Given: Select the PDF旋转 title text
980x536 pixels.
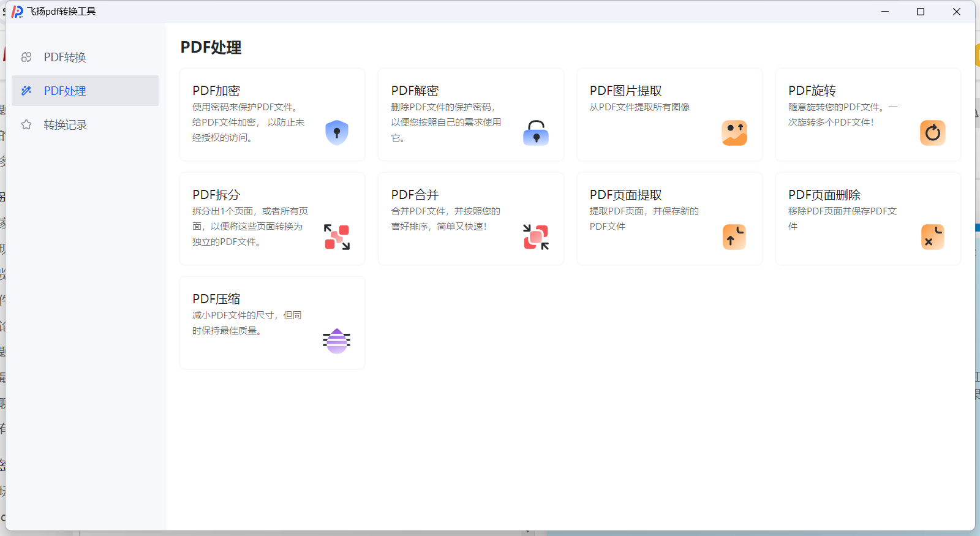Looking at the screenshot, I should click(812, 91).
